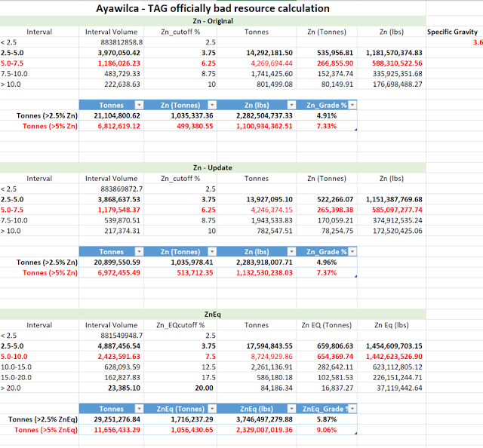Select cell with value 176,698,488.27
The height and width of the screenshot is (448, 483).
(392, 84)
